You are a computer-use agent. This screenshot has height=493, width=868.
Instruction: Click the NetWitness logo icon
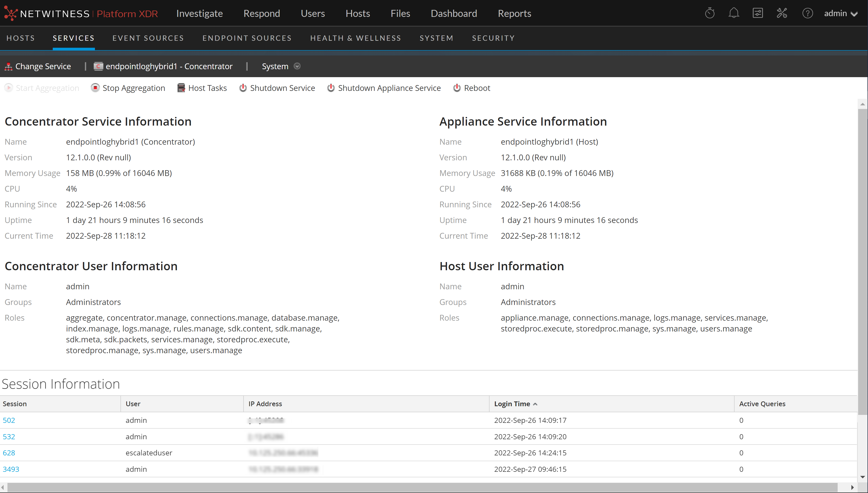tap(11, 13)
